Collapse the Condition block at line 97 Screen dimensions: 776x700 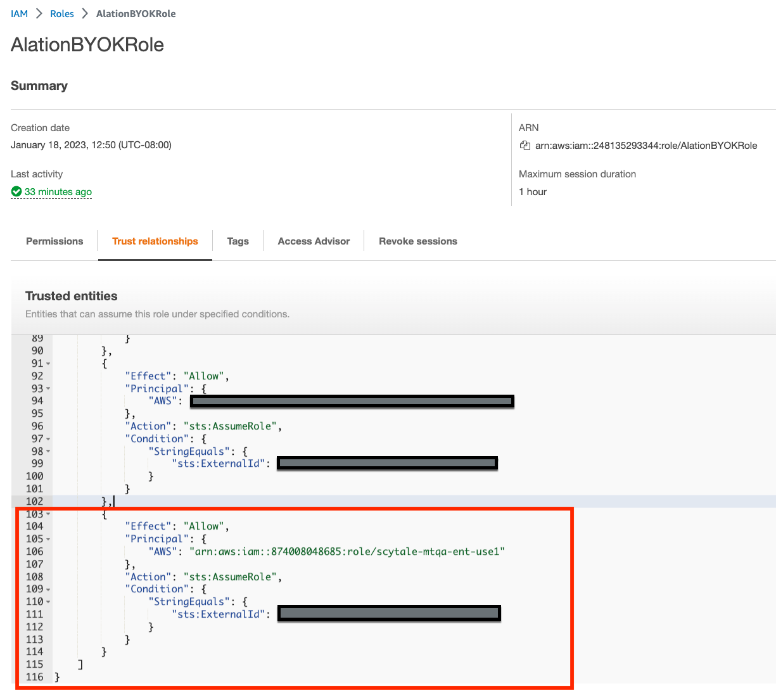[x=48, y=438]
